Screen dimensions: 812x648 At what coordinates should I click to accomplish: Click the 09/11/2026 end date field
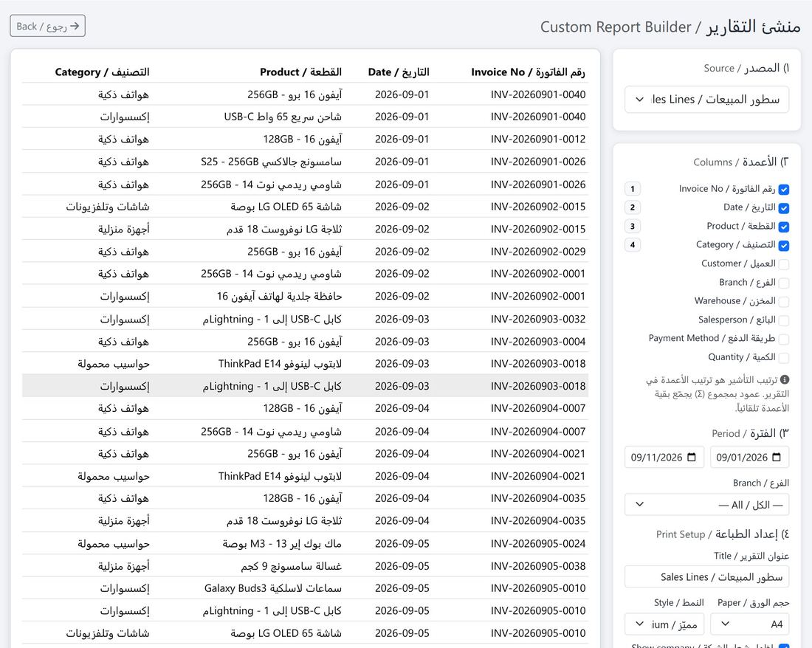click(664, 457)
